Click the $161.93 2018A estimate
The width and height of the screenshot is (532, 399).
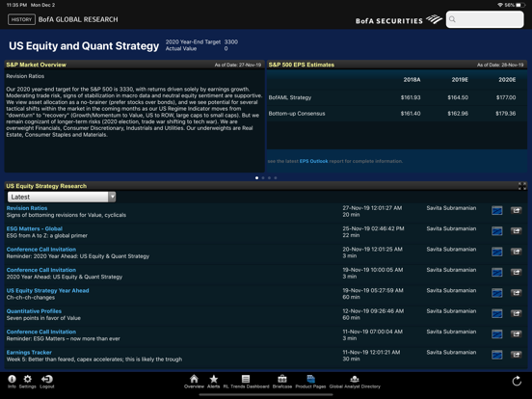pos(411,97)
